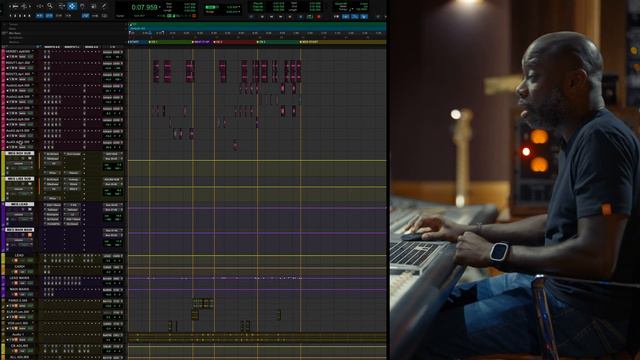Click the SENDS A-E column header

point(91,47)
